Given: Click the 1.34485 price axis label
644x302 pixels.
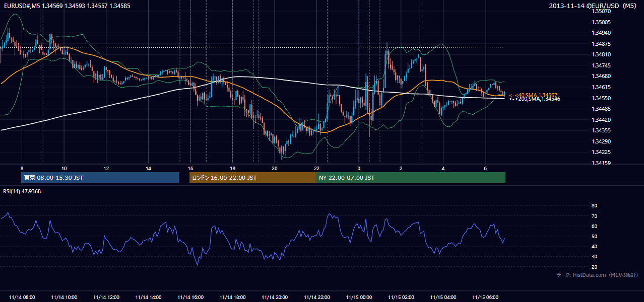Looking at the screenshot, I should point(601,109).
